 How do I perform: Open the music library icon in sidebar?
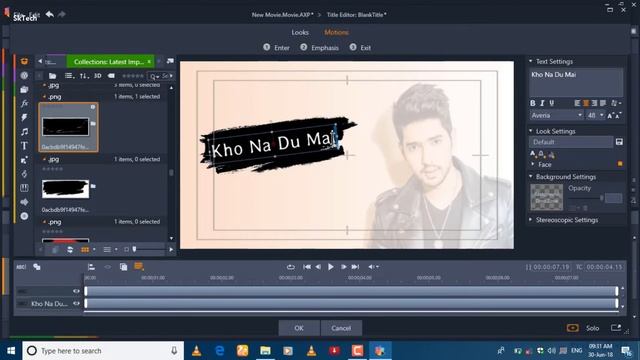[24, 131]
